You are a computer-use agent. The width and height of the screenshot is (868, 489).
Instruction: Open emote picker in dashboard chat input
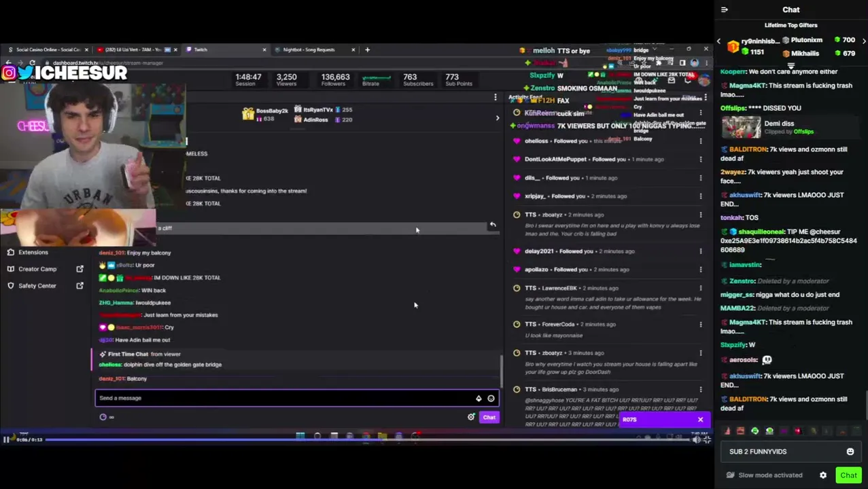491,399
